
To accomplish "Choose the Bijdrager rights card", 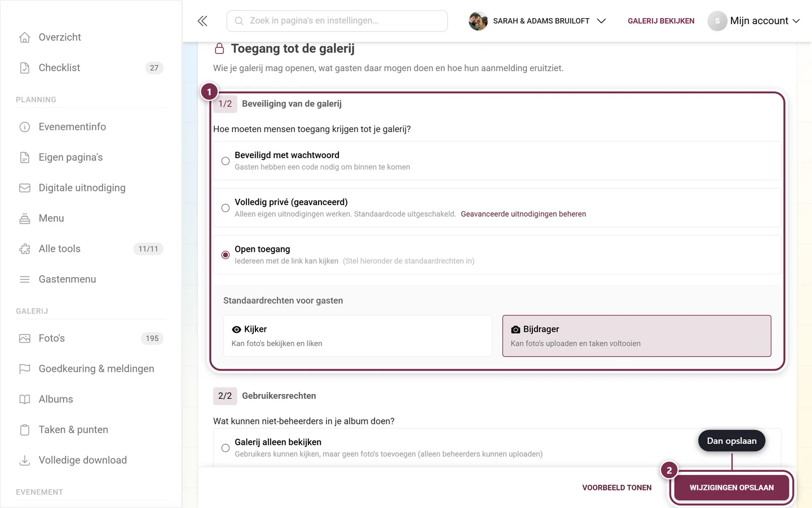I will [x=637, y=336].
